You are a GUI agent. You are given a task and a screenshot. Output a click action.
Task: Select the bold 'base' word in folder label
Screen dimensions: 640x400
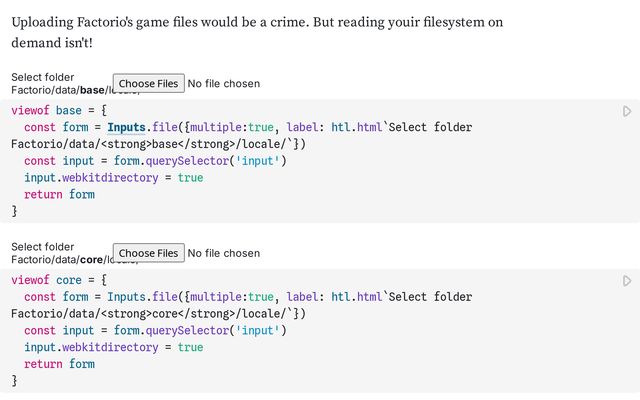pos(92,90)
